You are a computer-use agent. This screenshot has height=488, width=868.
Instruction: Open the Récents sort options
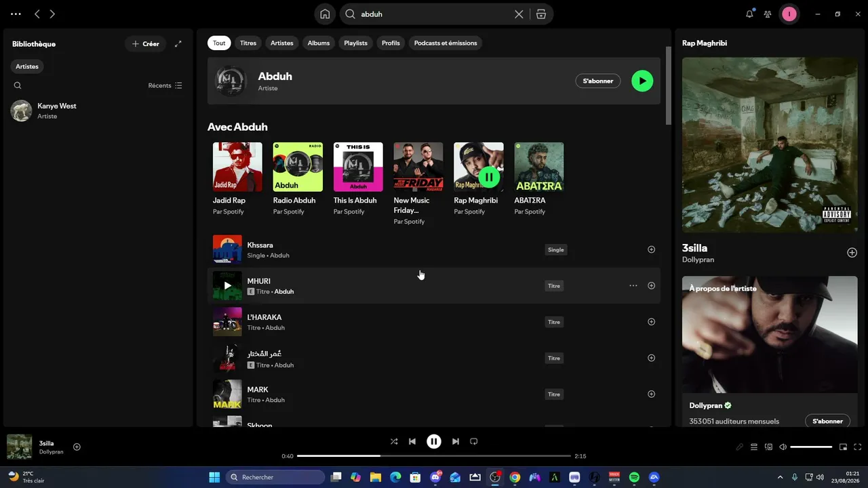(x=165, y=85)
